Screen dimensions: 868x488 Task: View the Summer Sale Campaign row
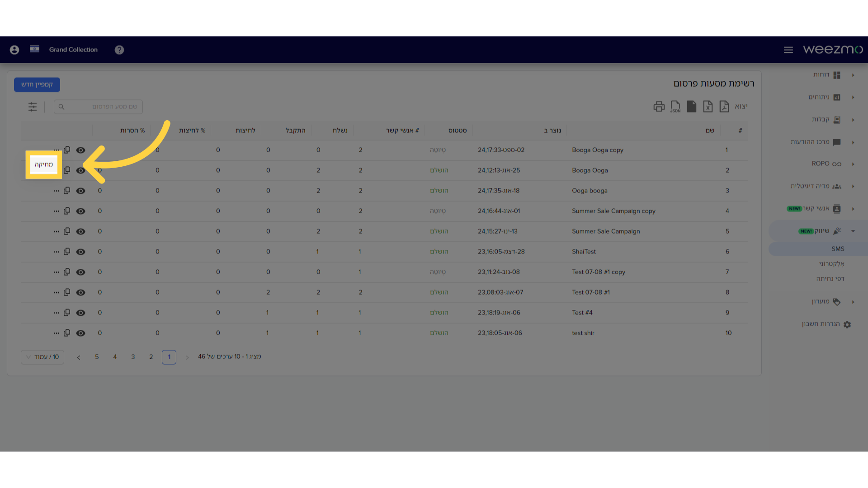[80, 231]
